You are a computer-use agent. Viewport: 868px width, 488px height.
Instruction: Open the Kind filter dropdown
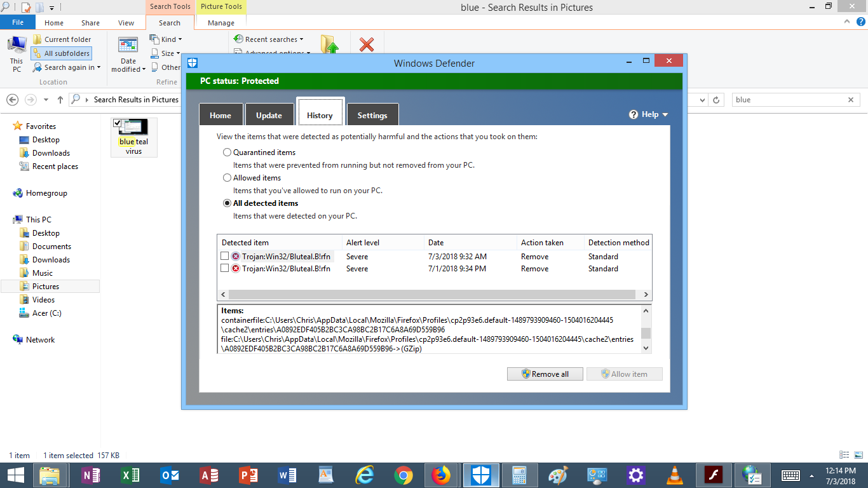tap(166, 39)
